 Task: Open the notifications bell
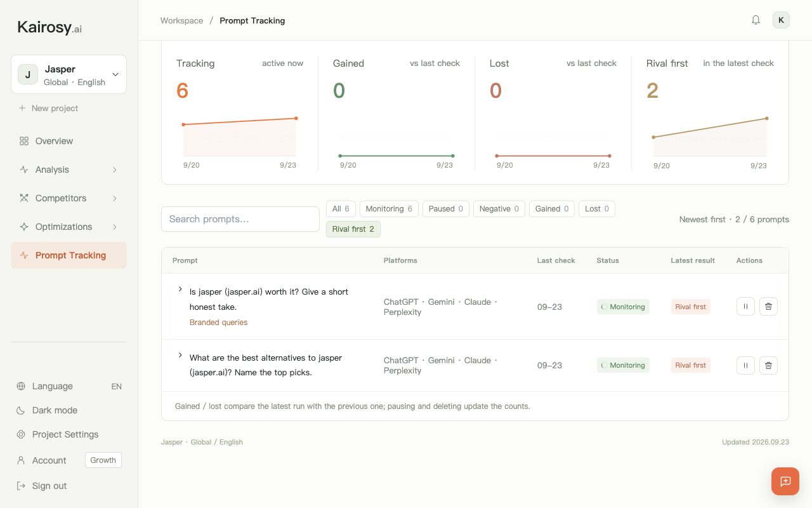pyautogui.click(x=756, y=20)
